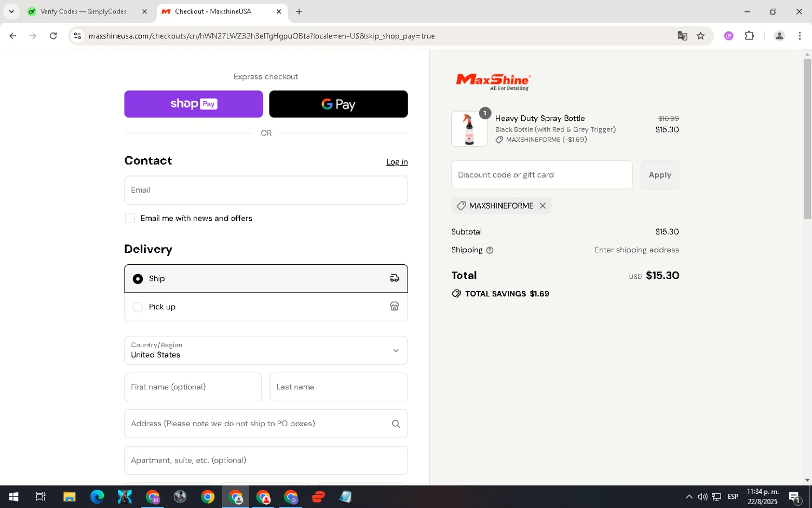Image resolution: width=812 pixels, height=508 pixels.
Task: Pay with the Google Pay button
Action: point(338,104)
